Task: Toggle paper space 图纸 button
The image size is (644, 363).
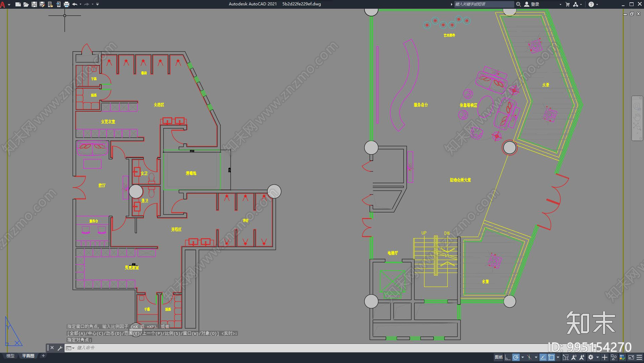Action: 499,357
